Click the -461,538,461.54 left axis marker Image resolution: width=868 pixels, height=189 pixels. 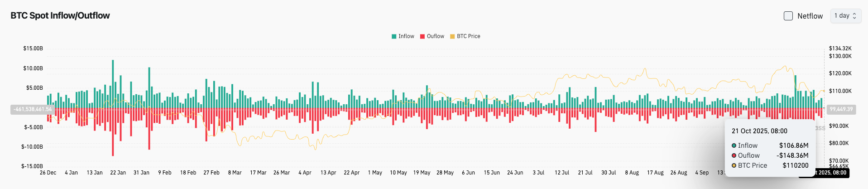click(33, 109)
